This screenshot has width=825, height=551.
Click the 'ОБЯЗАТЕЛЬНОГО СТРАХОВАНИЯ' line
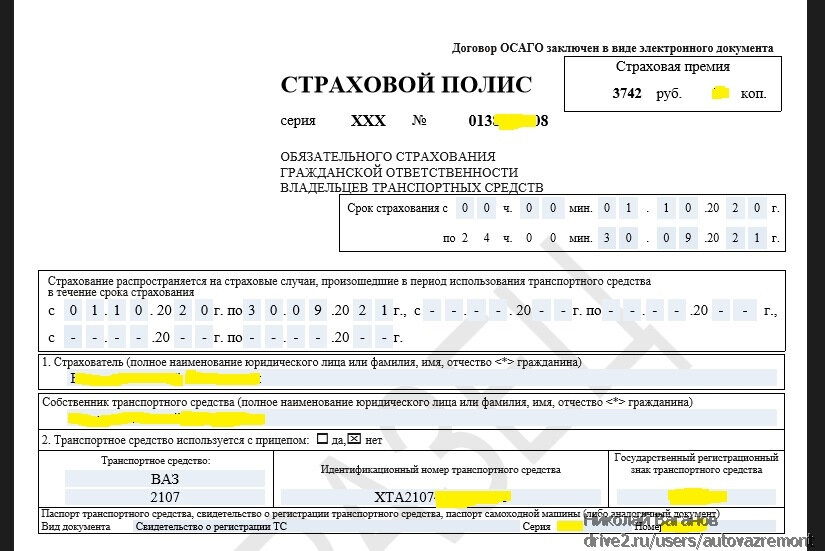pos(388,157)
